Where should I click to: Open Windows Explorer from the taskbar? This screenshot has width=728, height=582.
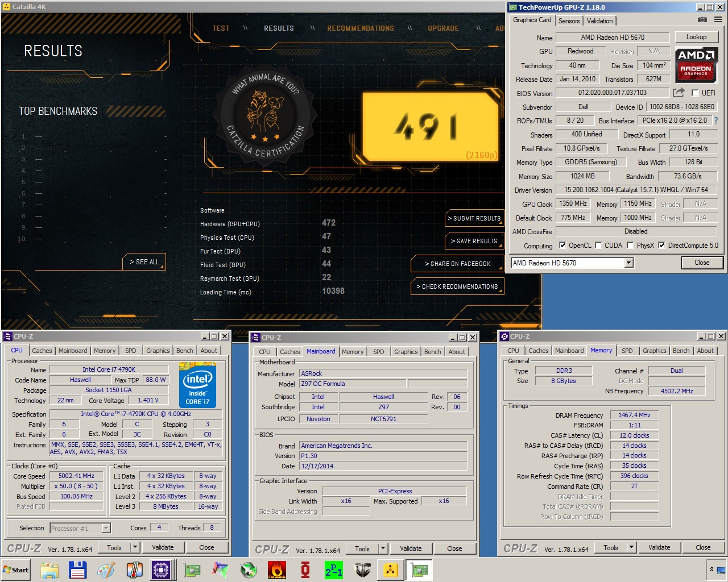(x=49, y=570)
